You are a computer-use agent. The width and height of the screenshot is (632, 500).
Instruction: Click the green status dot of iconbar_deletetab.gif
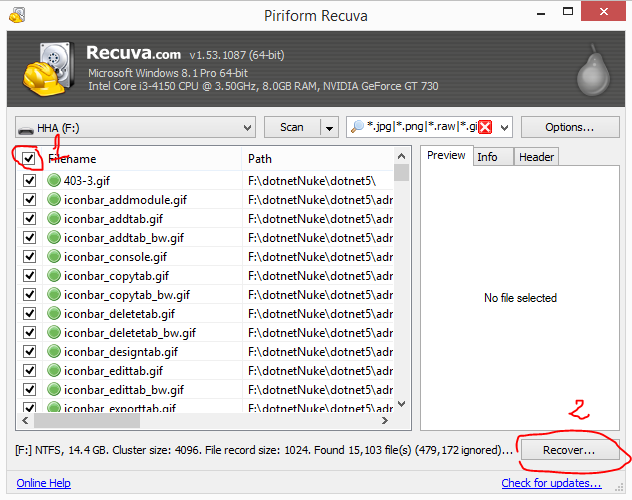coord(54,313)
